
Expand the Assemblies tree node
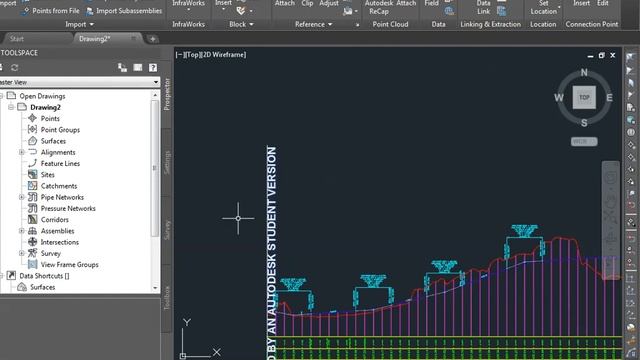[22, 231]
